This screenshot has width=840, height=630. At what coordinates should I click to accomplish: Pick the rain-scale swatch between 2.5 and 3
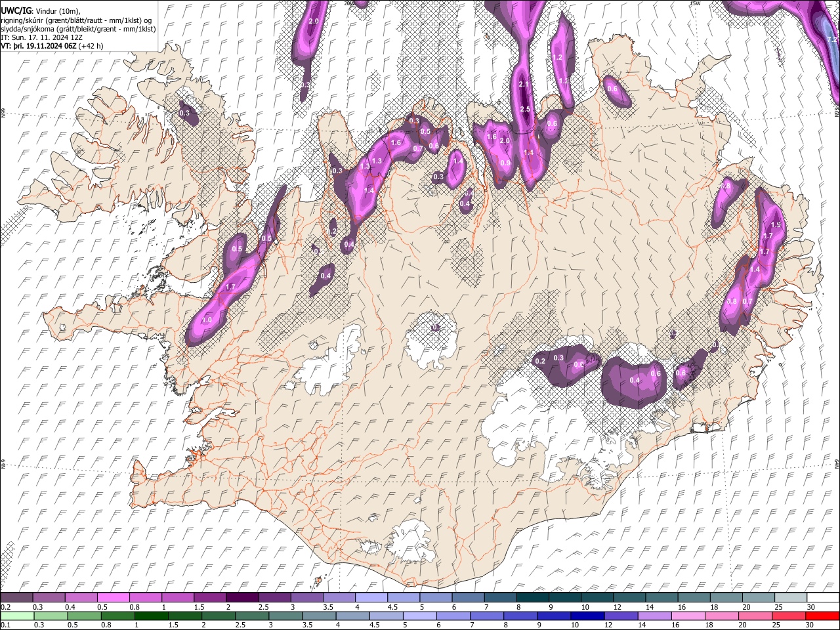coord(252,616)
